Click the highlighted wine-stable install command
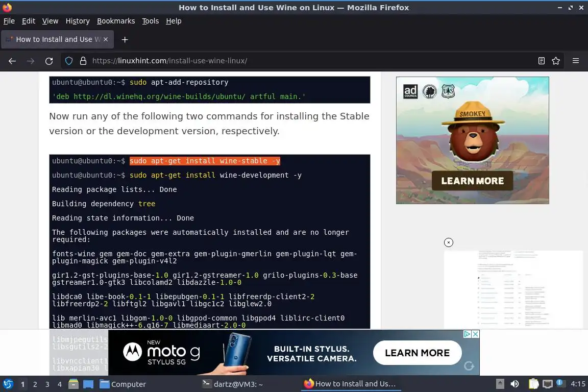588x392 pixels. pos(205,161)
